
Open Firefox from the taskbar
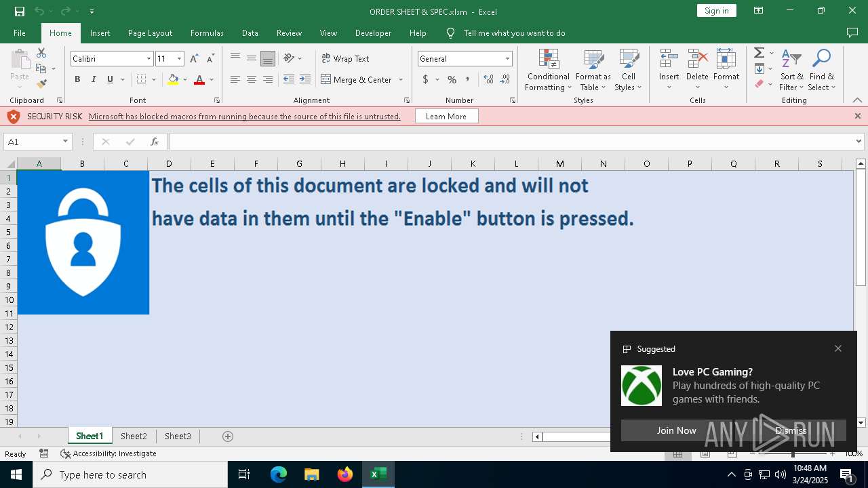pyautogui.click(x=345, y=474)
